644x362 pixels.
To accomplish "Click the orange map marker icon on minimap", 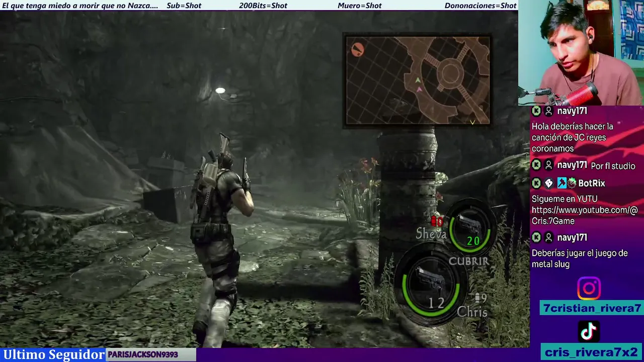I will (x=357, y=49).
